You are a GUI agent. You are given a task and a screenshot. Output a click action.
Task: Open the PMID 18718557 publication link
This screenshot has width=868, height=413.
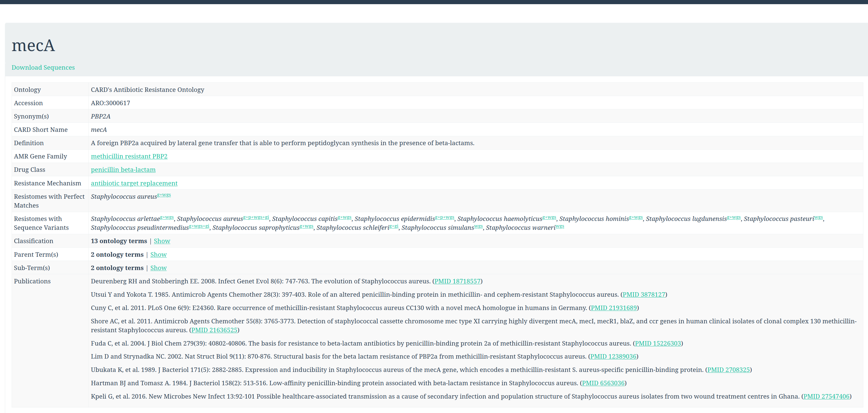point(457,281)
